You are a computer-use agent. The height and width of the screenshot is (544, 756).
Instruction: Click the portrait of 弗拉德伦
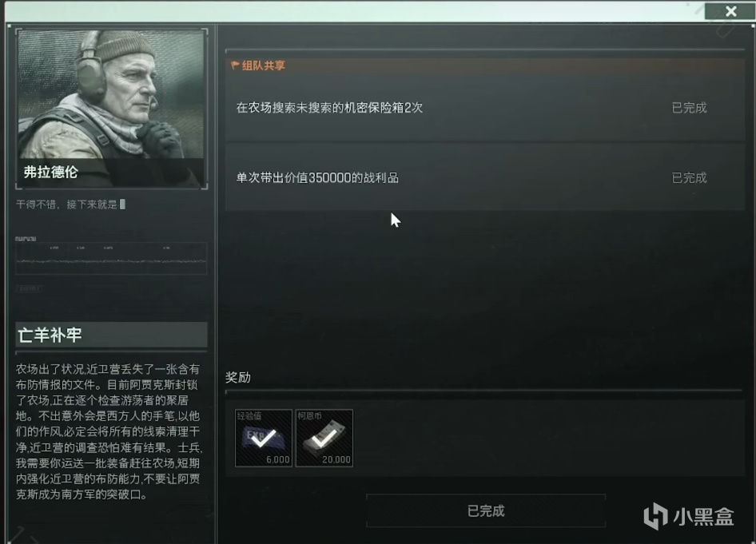click(x=111, y=109)
